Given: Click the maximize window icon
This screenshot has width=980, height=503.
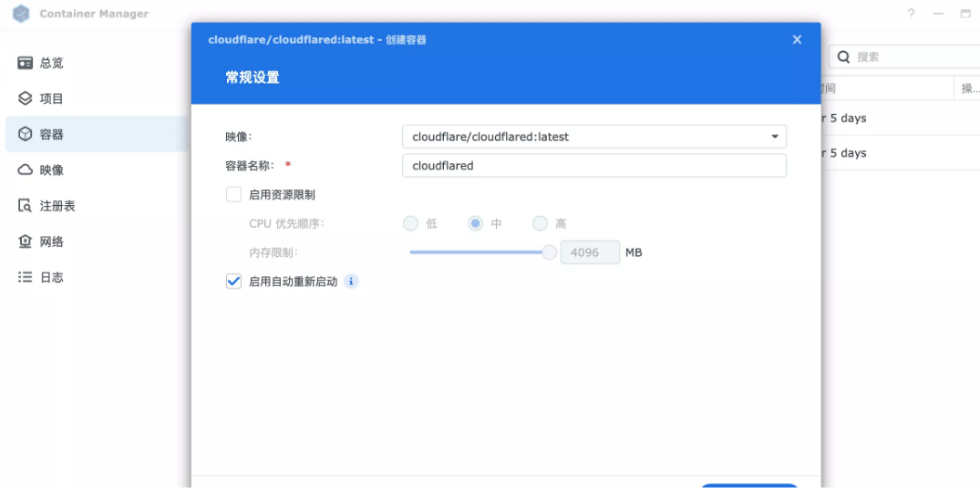Looking at the screenshot, I should (x=965, y=14).
